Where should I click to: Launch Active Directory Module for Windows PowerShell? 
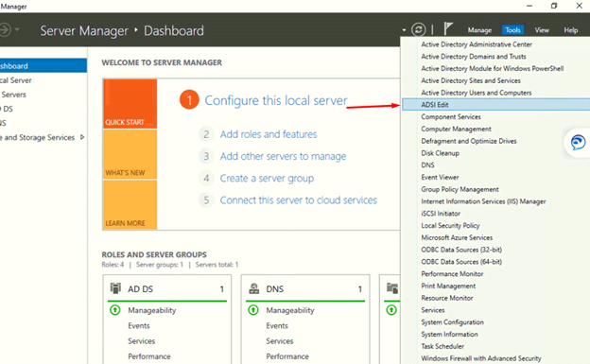[493, 68]
